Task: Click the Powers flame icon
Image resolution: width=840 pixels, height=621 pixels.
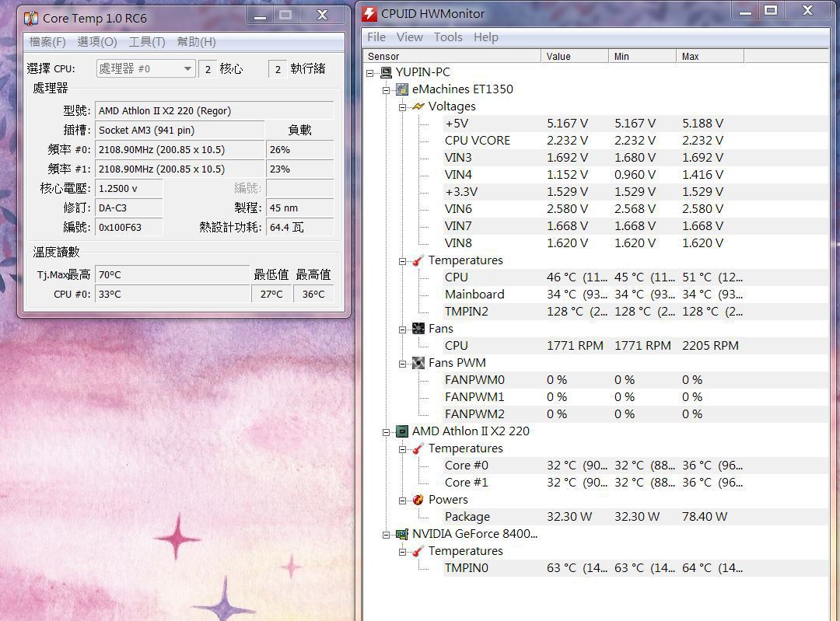Action: point(418,500)
